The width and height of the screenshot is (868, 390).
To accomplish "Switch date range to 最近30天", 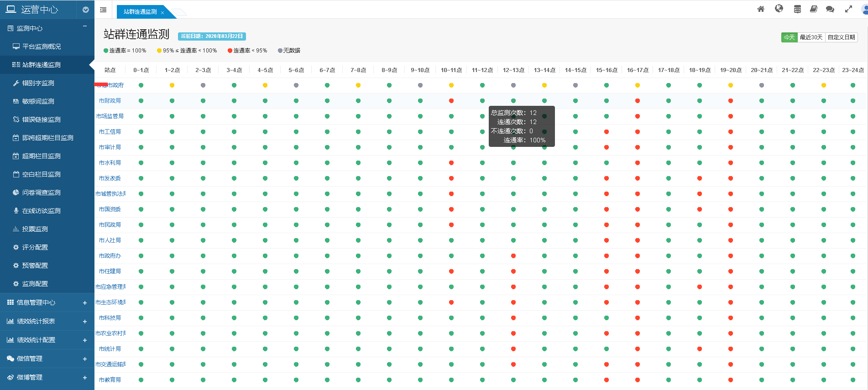I will coord(811,37).
